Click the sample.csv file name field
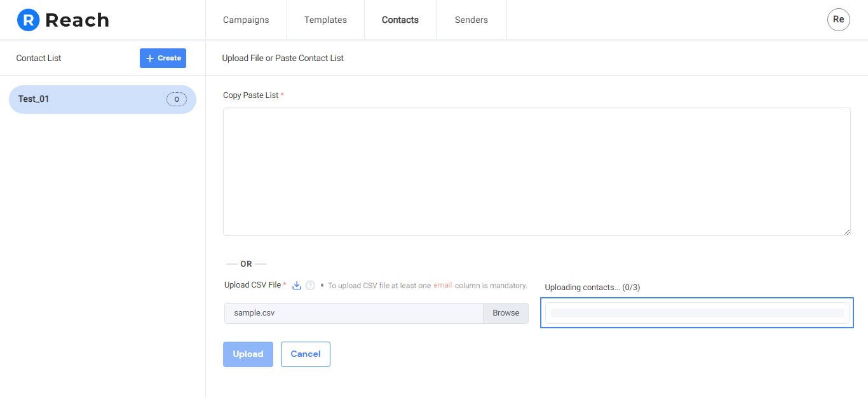Image resolution: width=868 pixels, height=397 pixels. pos(354,313)
